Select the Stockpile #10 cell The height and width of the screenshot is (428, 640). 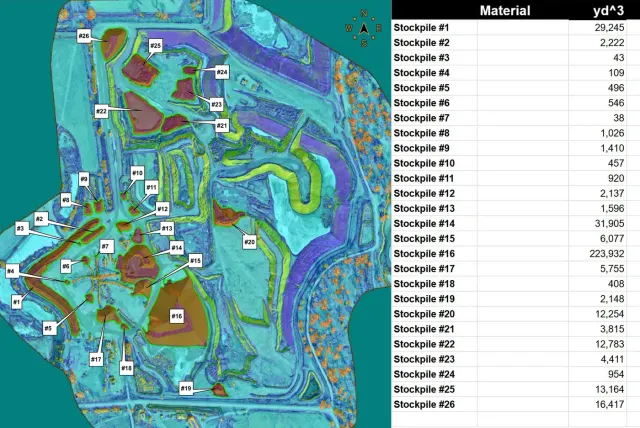[x=434, y=163]
